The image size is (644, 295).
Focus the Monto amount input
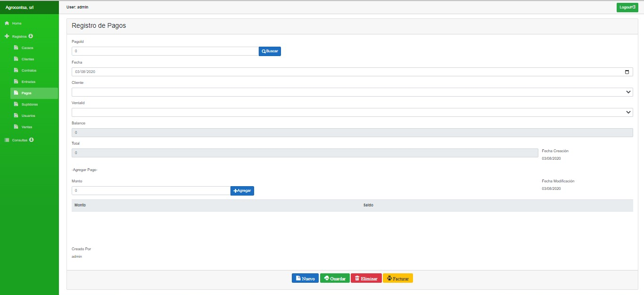point(151,190)
